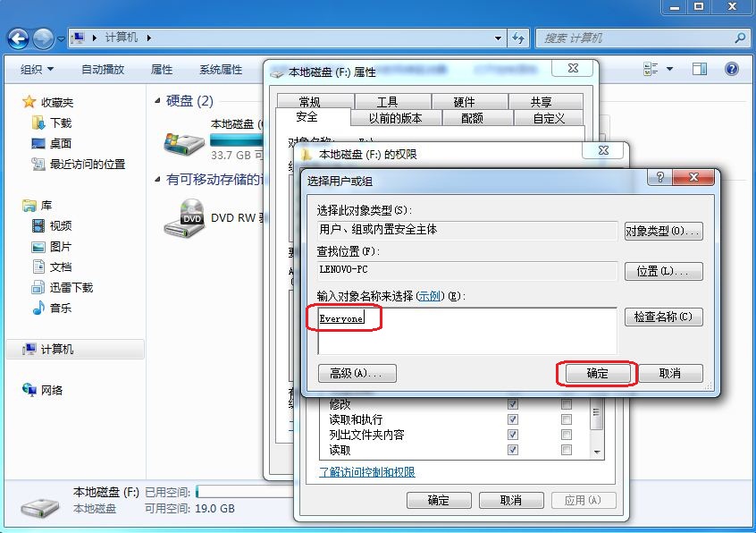Toggle the allow checkbox for 读取和执行
The image size is (756, 533).
513,419
